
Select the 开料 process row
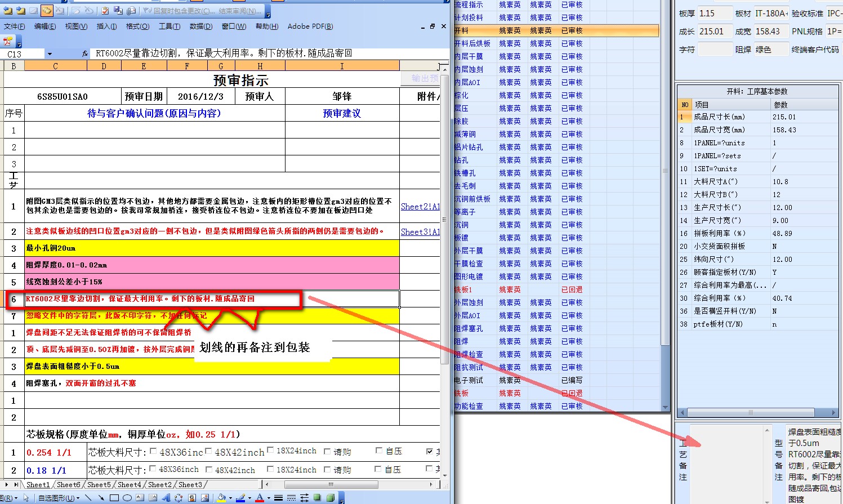[556, 30]
